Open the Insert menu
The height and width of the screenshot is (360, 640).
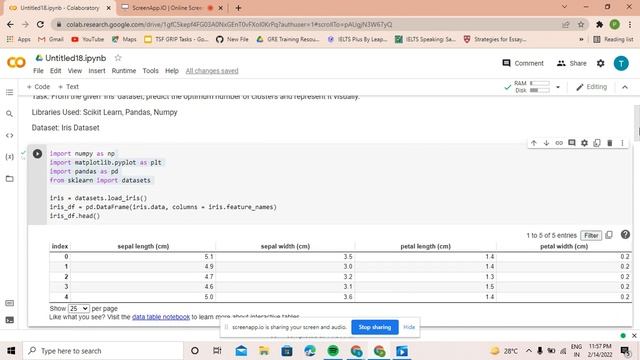pyautogui.click(x=97, y=71)
